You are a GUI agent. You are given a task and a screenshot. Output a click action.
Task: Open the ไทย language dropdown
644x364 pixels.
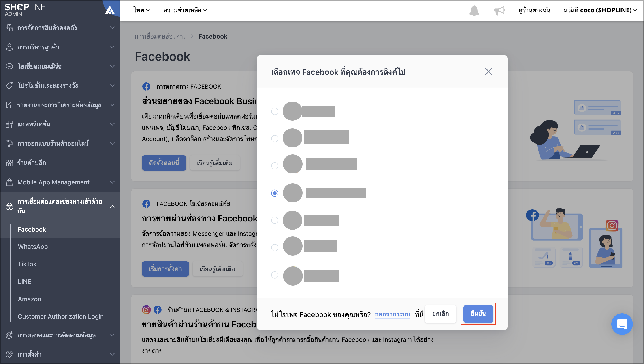coord(141,10)
